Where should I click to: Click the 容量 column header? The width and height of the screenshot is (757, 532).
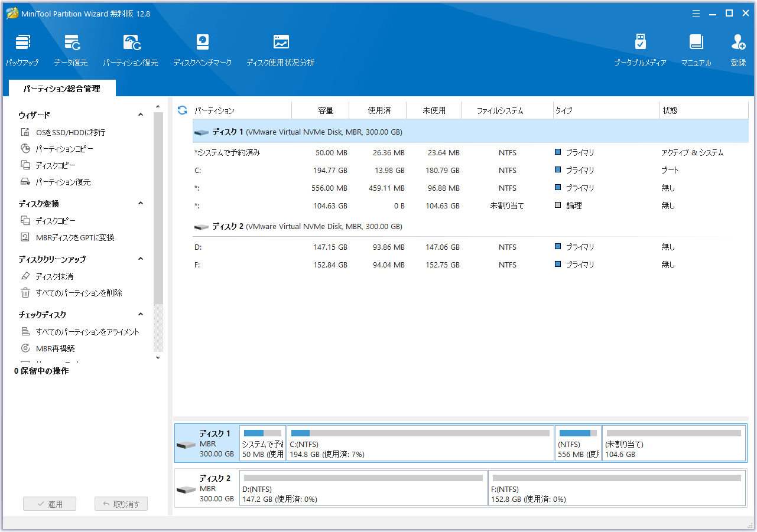pos(326,110)
